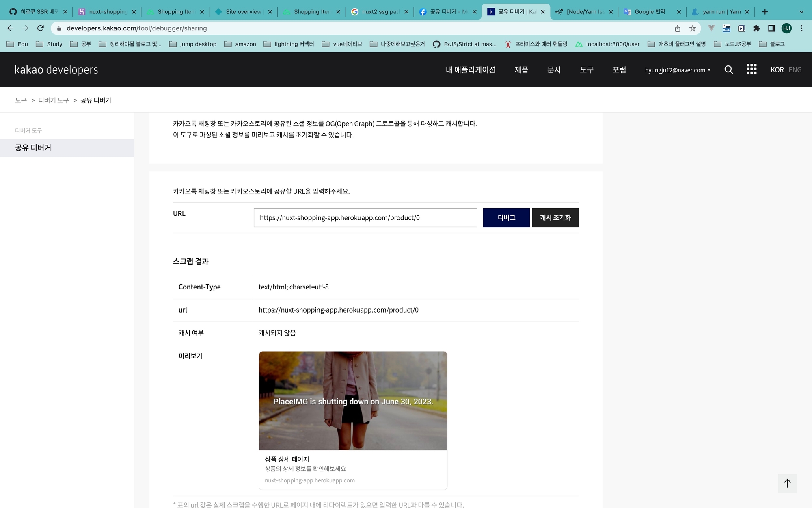Open the FxJS/Strict GitHub bookmark
This screenshot has width=812, height=508.
pos(465,44)
